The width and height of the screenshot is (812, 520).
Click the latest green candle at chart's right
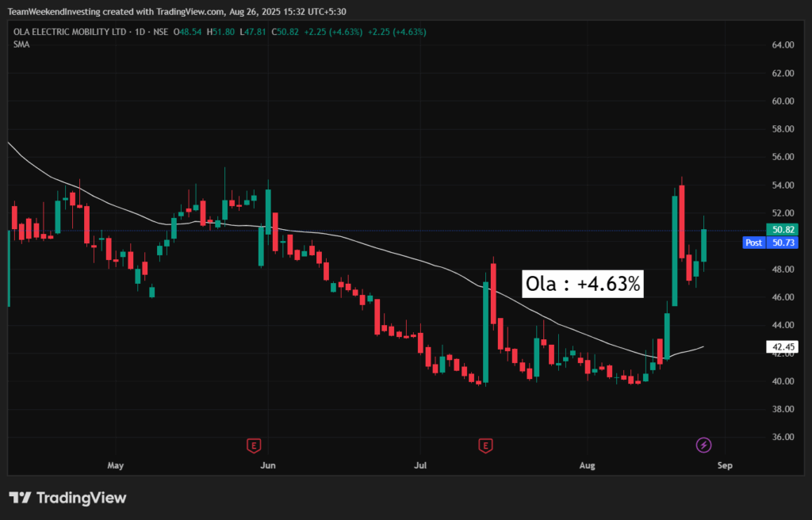704,246
